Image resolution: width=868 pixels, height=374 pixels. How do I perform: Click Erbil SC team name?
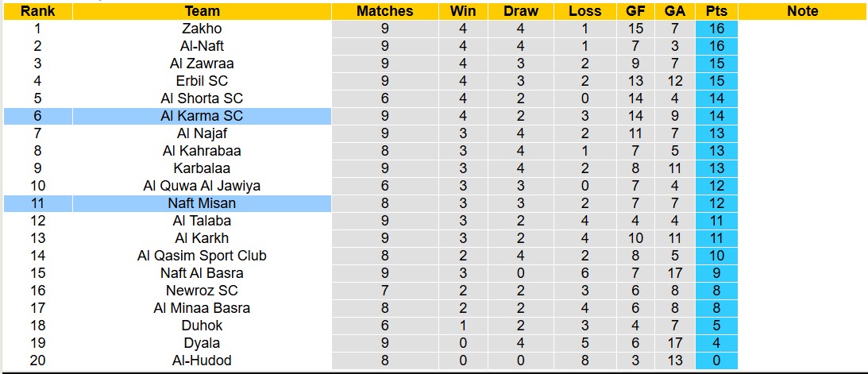[x=202, y=81]
